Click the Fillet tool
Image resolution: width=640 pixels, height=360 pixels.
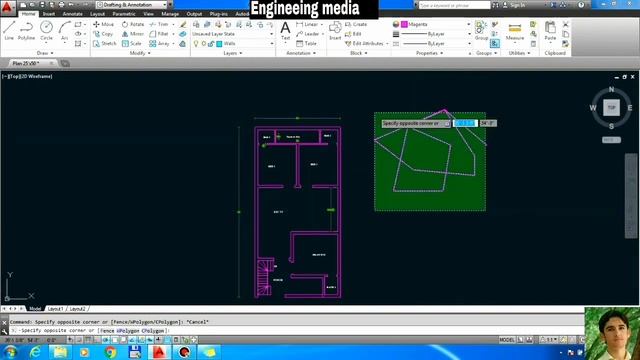click(159, 34)
